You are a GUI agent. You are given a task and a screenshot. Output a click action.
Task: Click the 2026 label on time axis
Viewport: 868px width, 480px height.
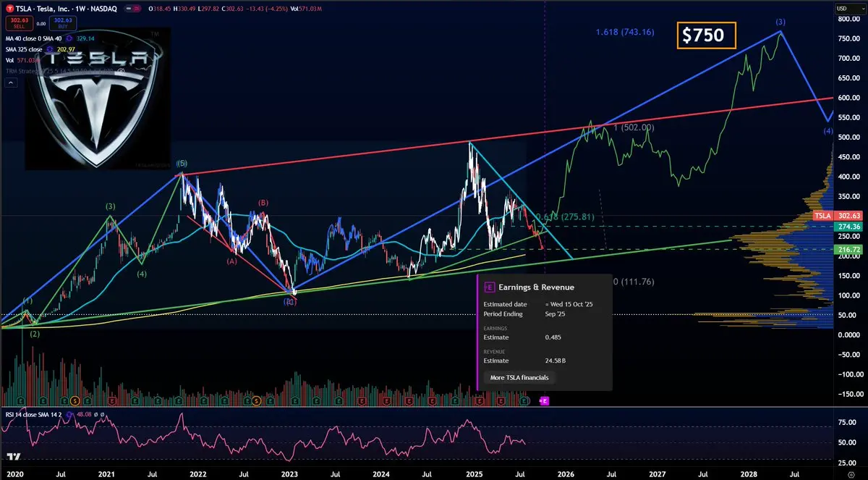tap(566, 473)
